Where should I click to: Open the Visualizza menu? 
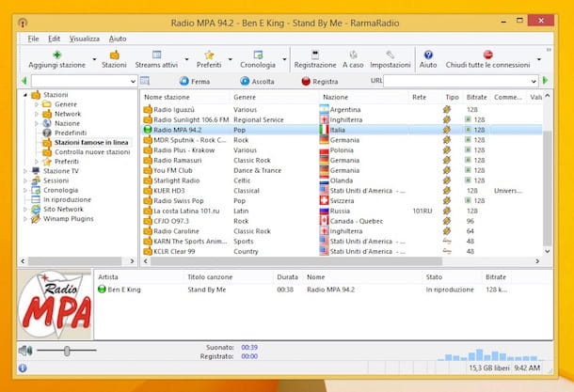85,39
